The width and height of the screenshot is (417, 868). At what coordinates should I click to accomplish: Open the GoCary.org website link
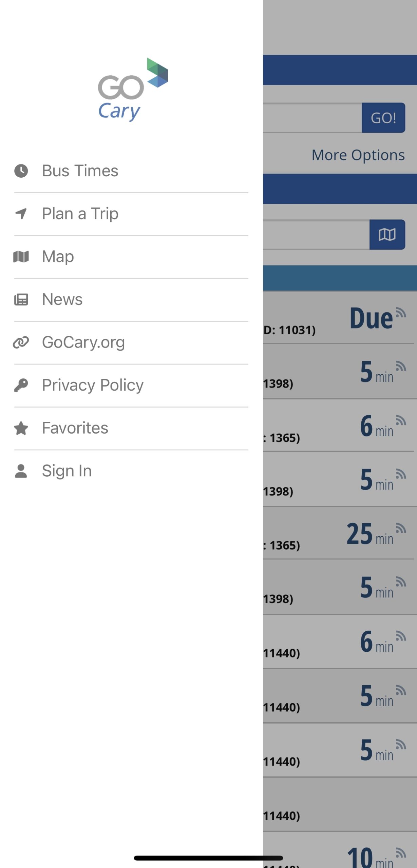131,342
